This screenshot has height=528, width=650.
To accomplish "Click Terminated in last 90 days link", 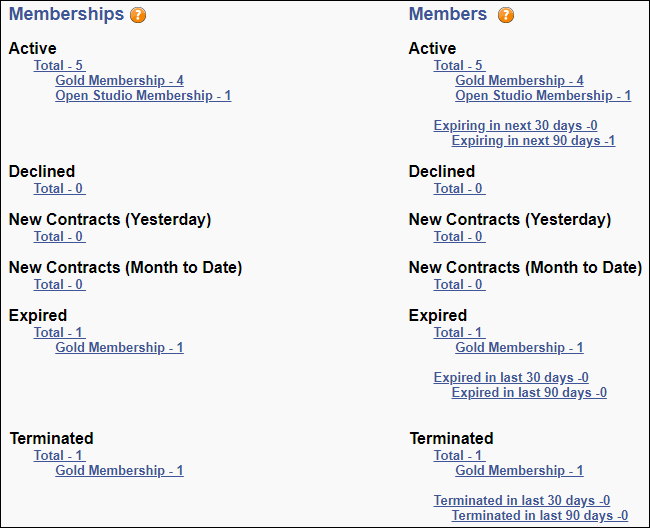I will point(540,515).
